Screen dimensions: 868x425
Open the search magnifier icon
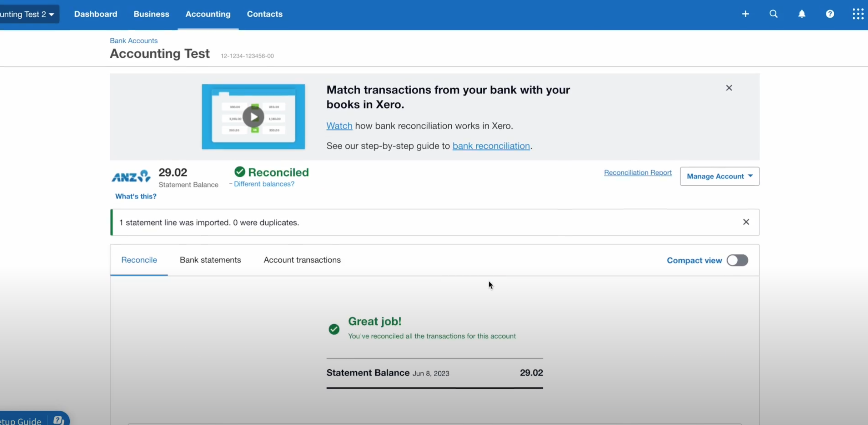(x=773, y=14)
